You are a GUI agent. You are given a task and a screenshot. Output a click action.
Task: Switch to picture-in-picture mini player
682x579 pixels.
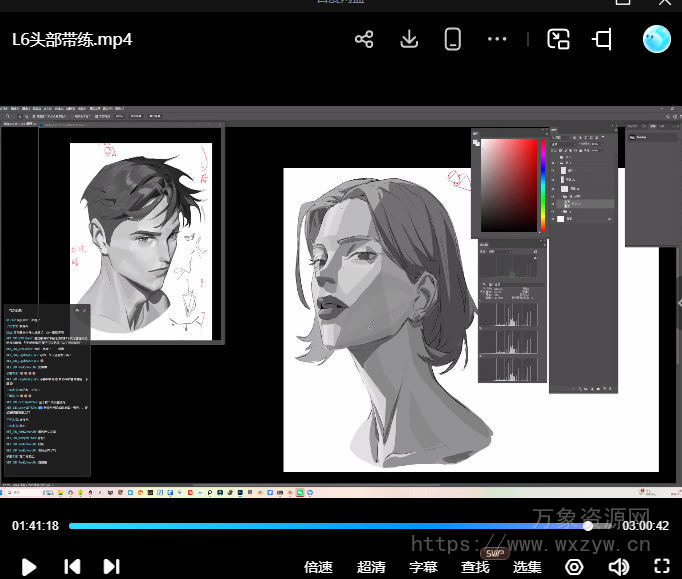558,40
